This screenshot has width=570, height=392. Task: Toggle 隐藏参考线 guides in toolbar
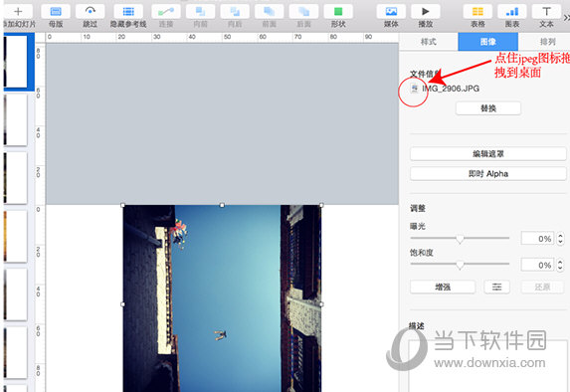pos(128,12)
